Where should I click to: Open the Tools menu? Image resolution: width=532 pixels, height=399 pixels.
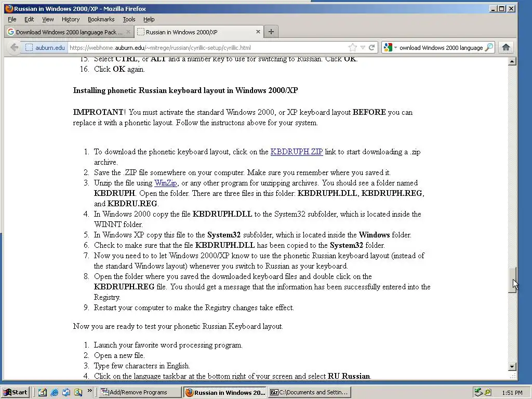coord(129,19)
